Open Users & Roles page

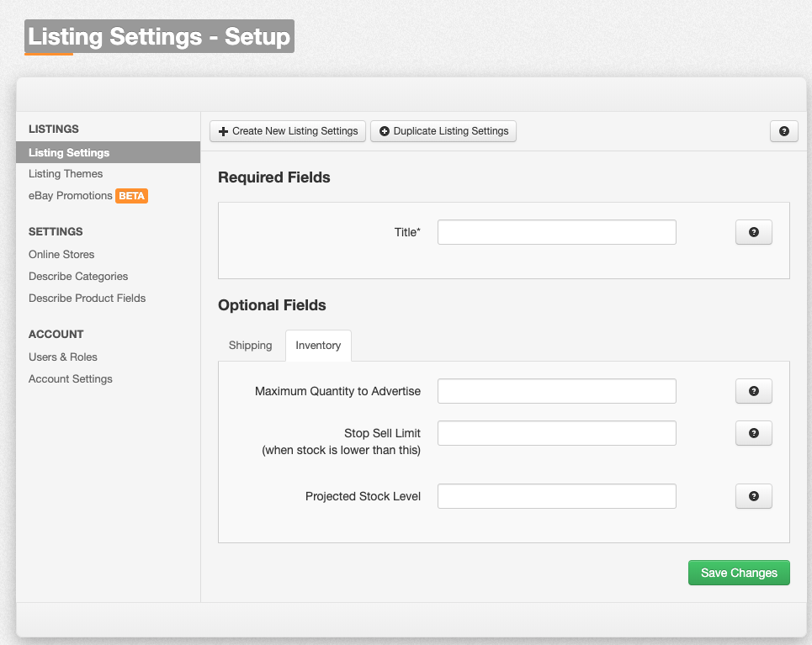(x=62, y=357)
